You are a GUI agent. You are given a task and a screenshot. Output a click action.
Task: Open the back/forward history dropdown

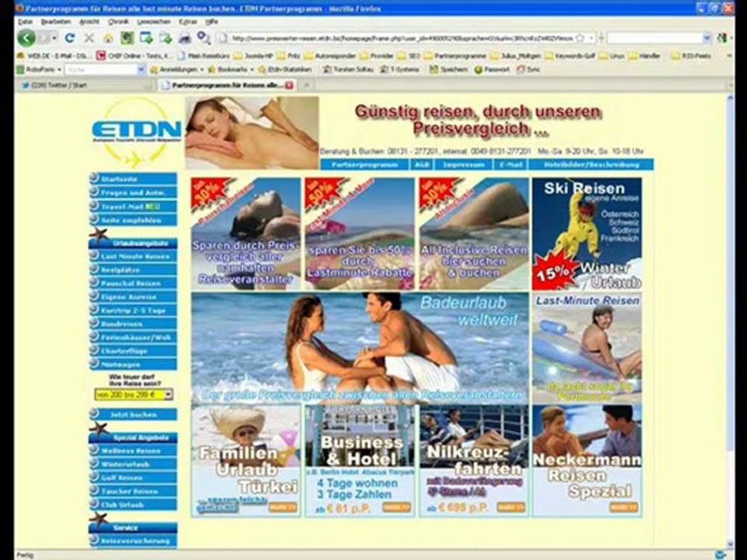coord(54,37)
